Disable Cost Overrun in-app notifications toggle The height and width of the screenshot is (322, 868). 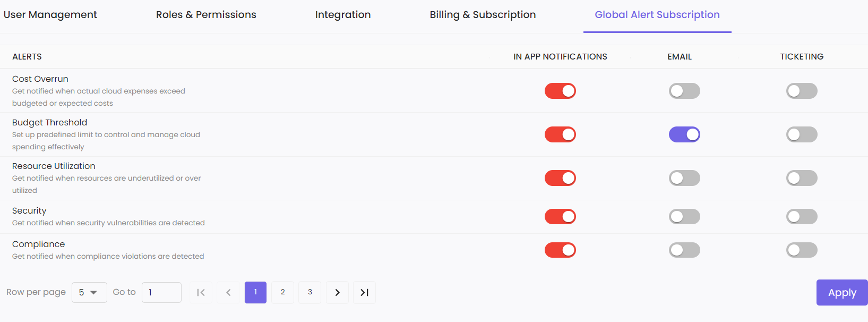(560, 91)
